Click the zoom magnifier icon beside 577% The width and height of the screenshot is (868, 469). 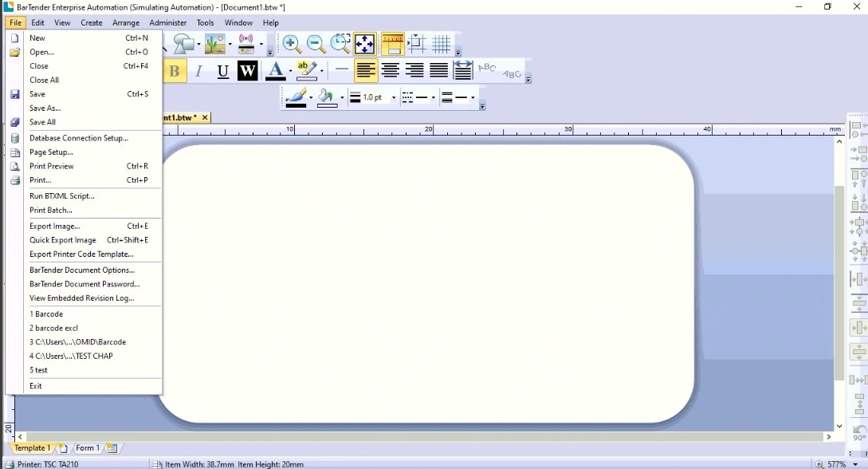819,464
